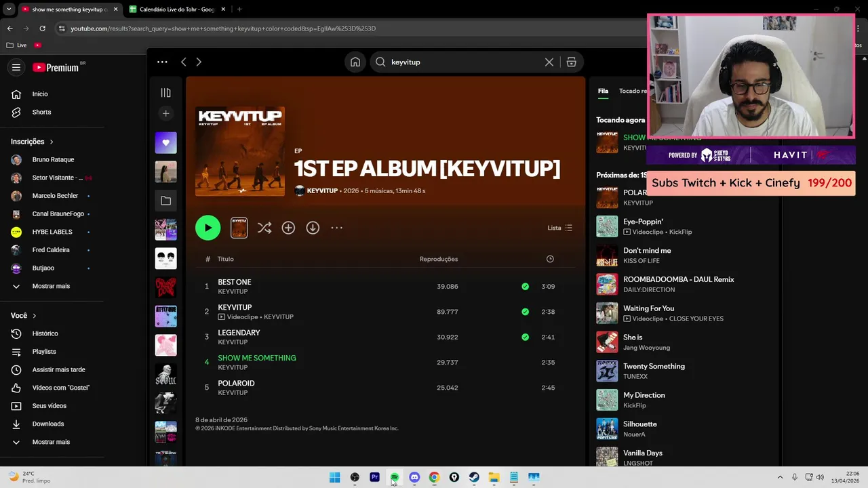
Task: Open the Browse icon beside the search bar
Action: [x=572, y=62]
